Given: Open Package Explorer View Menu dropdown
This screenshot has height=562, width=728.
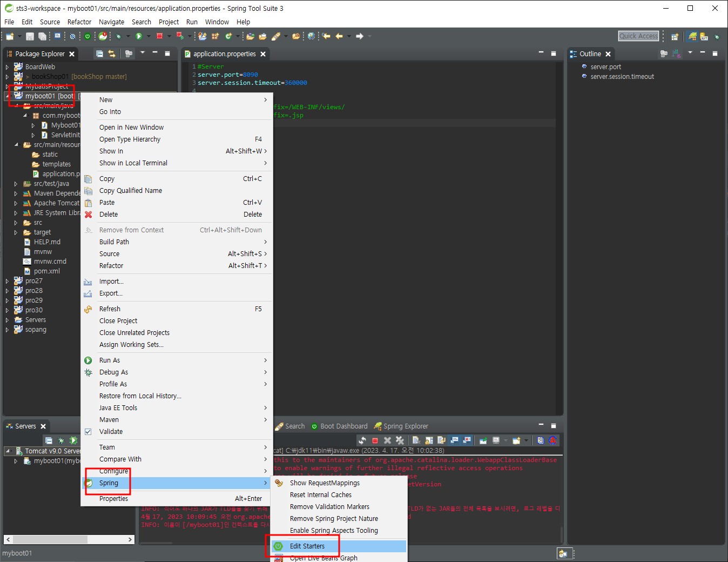Looking at the screenshot, I should pos(143,53).
